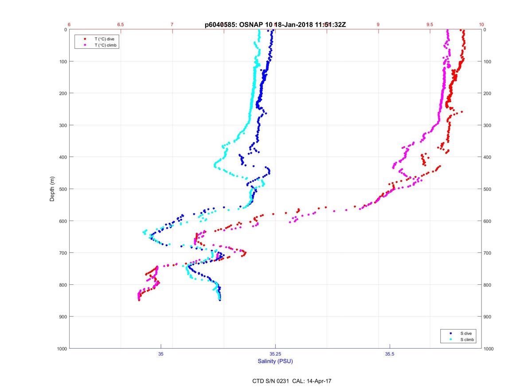Click depth tick 300 on the left axis

(x=63, y=125)
